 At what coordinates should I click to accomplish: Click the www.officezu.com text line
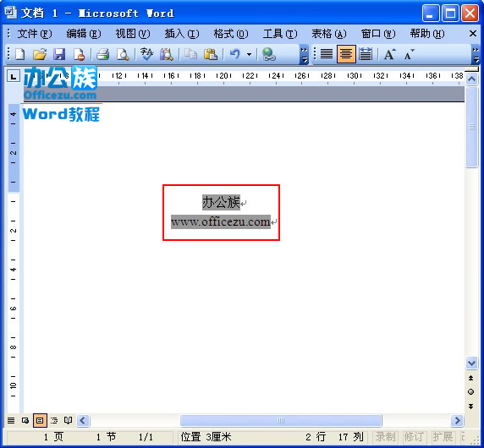(221, 221)
